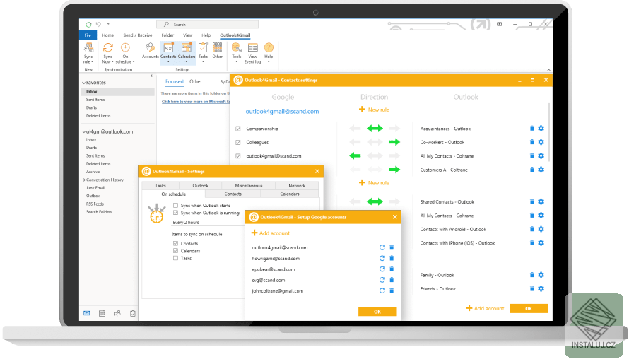Enable Sync when Outlook starts
629x364 pixels.
(x=175, y=206)
